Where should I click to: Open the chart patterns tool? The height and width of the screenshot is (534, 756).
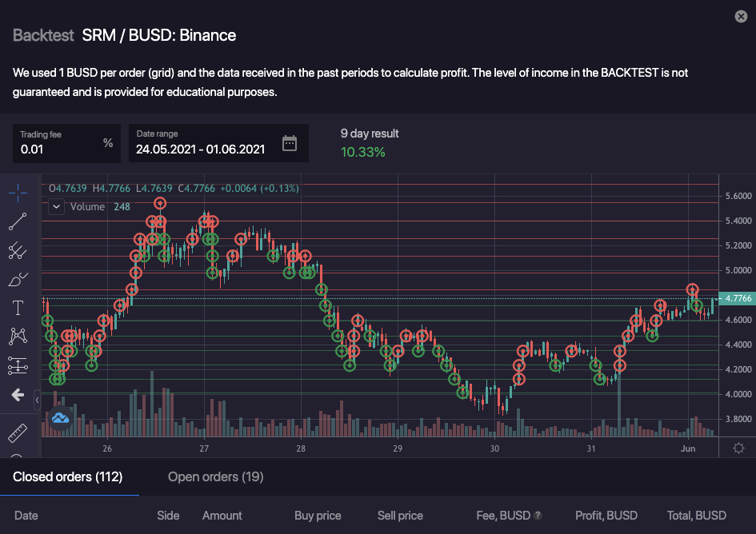pyautogui.click(x=18, y=337)
